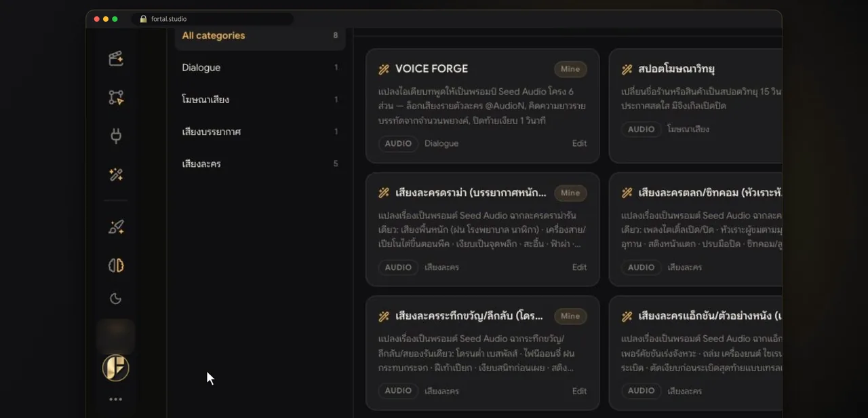Click the Dialogue label inside the VOICE FORGE card
This screenshot has height=418, width=868.
tap(441, 144)
